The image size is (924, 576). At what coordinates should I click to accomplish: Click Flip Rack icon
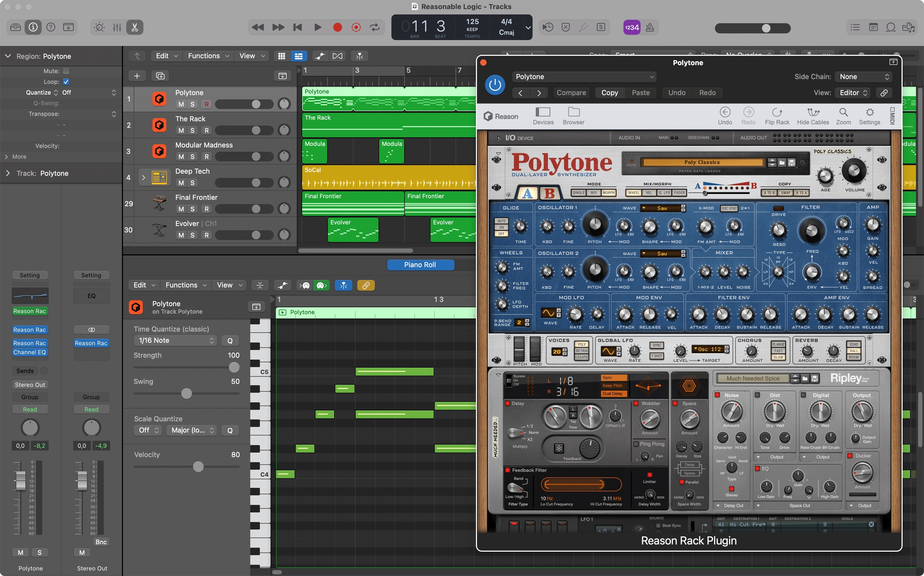point(777,116)
